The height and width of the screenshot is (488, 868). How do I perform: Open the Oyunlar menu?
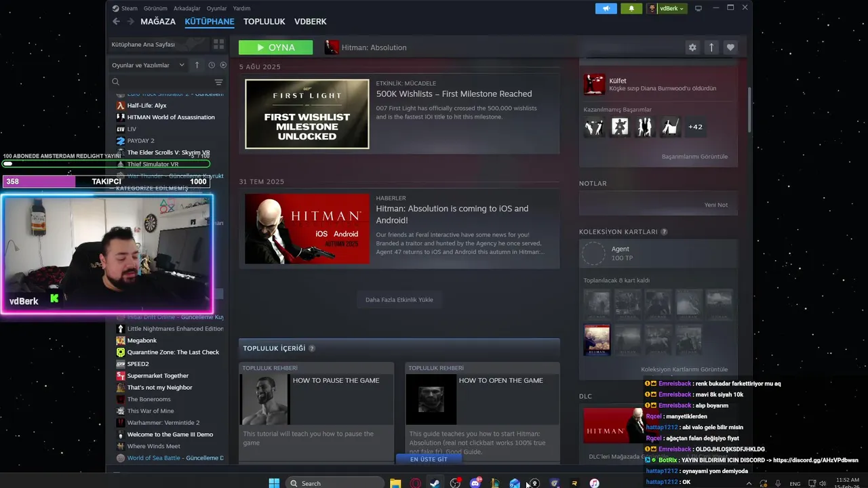click(x=216, y=8)
